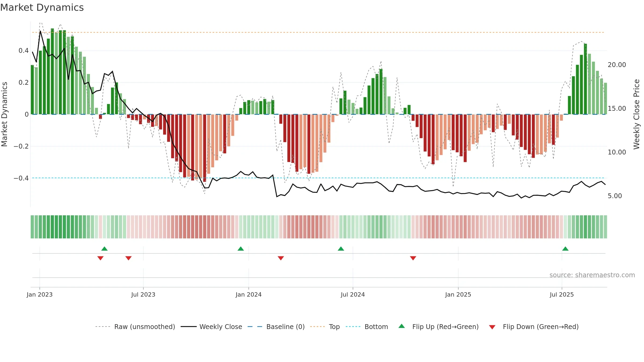Click the 0.2 left axis tick label
644x362 pixels.
click(x=24, y=83)
